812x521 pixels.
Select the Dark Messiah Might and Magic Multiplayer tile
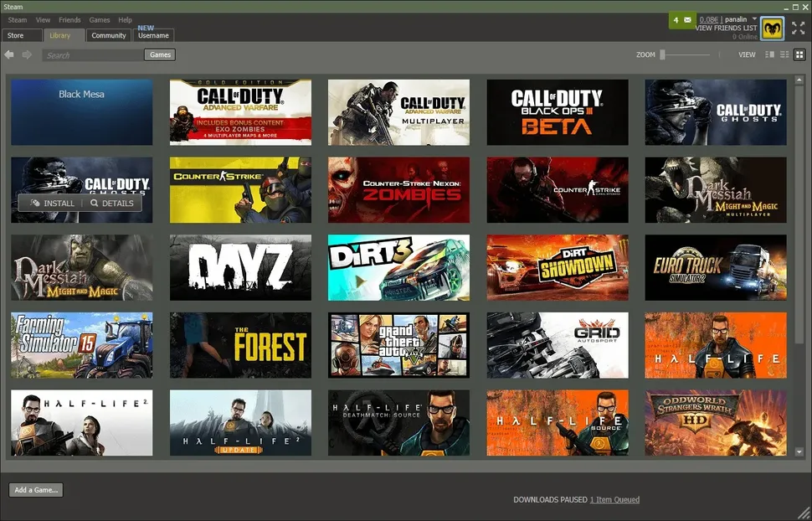coord(716,190)
